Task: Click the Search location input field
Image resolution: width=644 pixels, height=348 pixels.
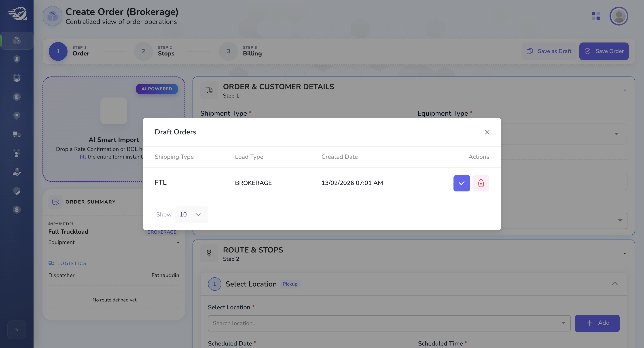Action: point(389,323)
